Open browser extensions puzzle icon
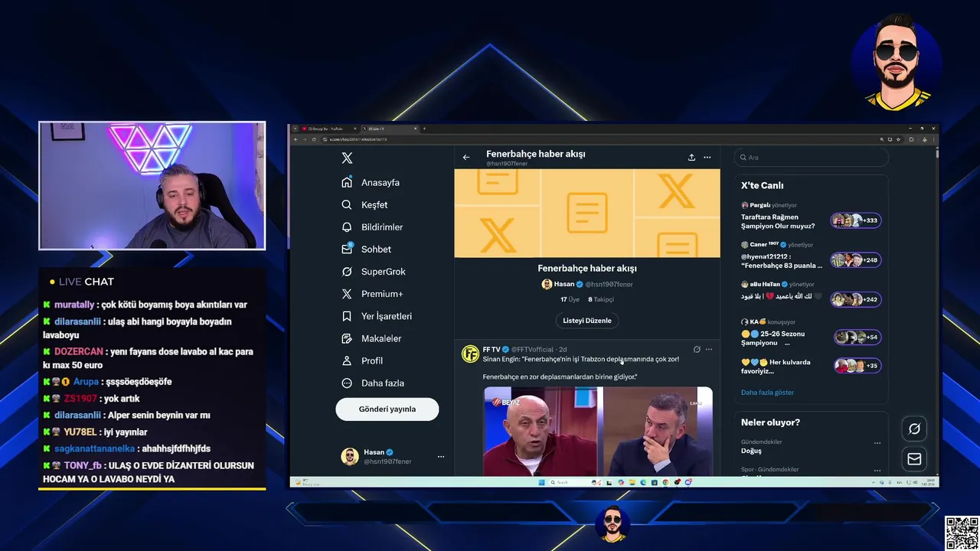 click(911, 139)
